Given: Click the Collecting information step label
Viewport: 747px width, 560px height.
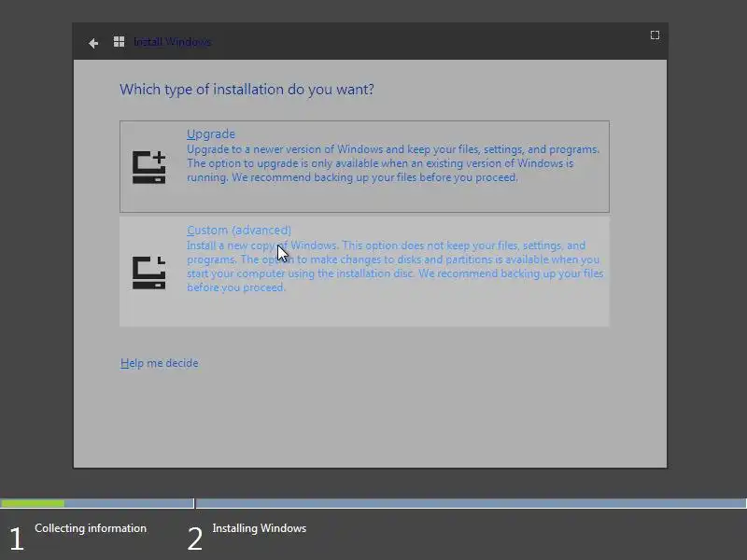Looking at the screenshot, I should [91, 528].
